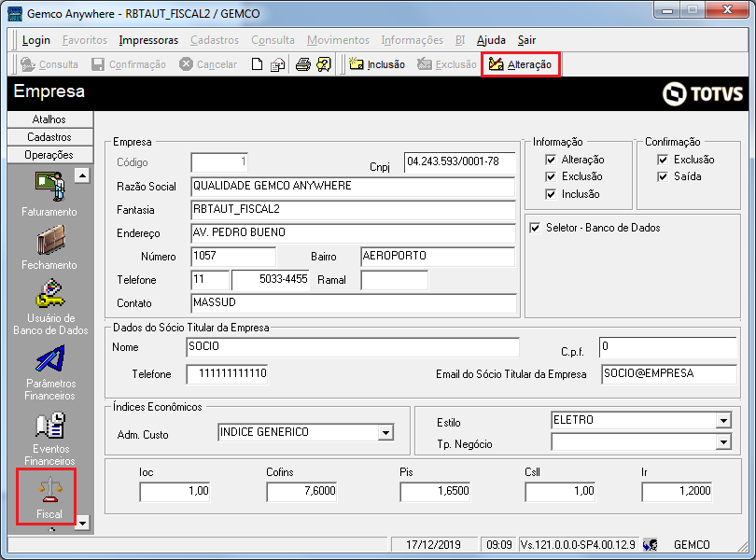Click the copy document toolbar icon
The image size is (756, 560).
(x=278, y=64)
